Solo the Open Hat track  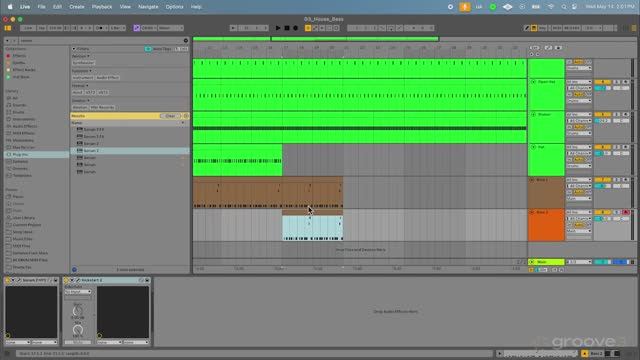[617, 82]
